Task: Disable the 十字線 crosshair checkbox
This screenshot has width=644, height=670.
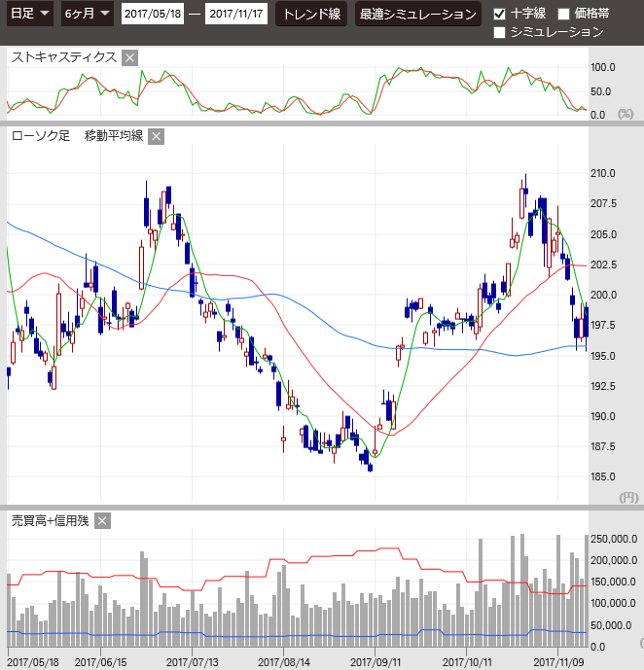Action: 500,14
